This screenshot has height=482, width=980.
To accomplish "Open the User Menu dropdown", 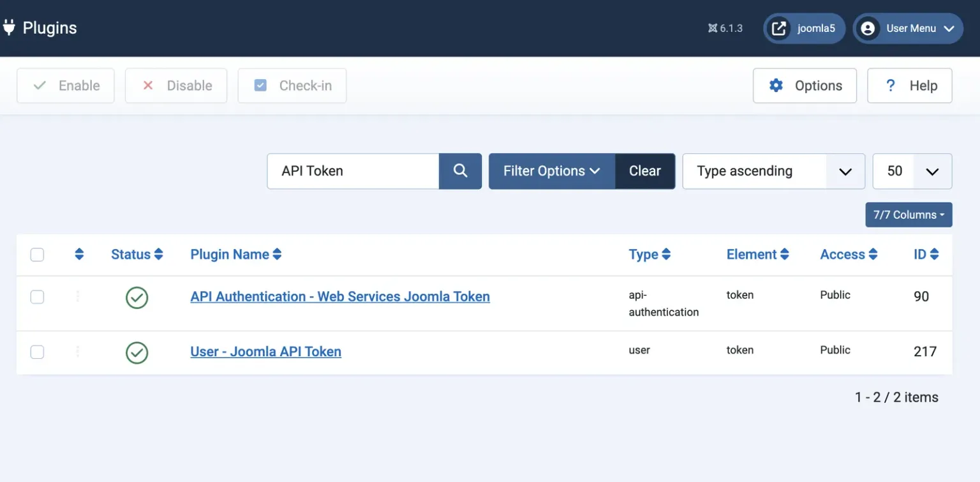I will (908, 28).
